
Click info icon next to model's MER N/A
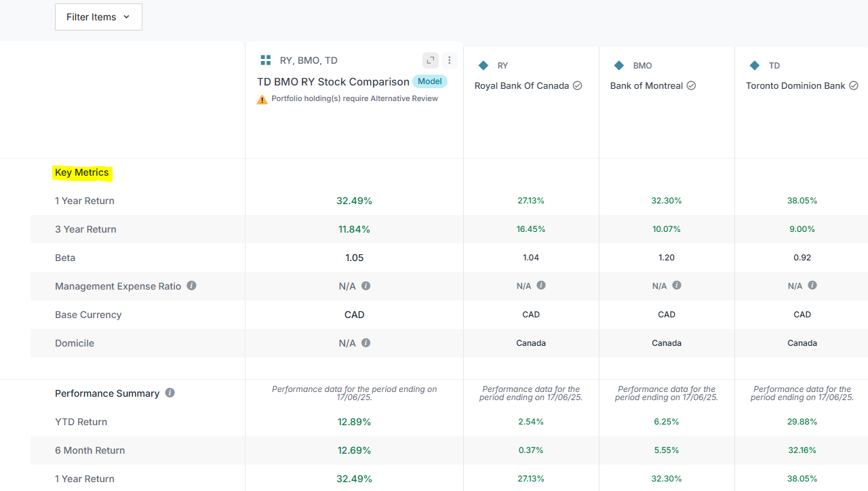[366, 286]
